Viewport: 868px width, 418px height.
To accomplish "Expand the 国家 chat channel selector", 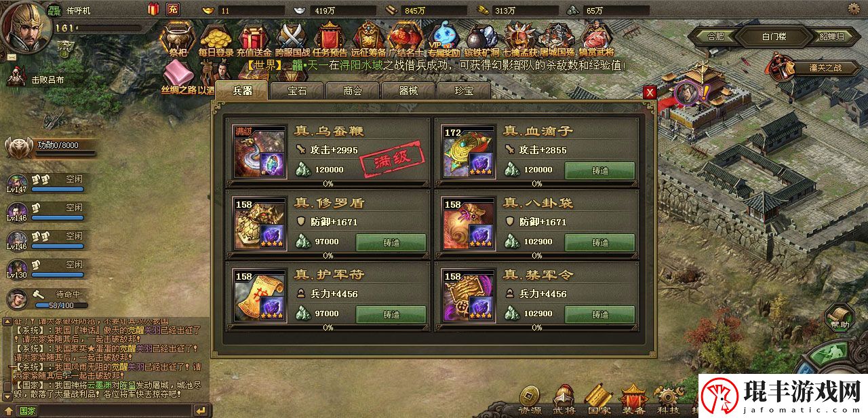I will (x=28, y=411).
